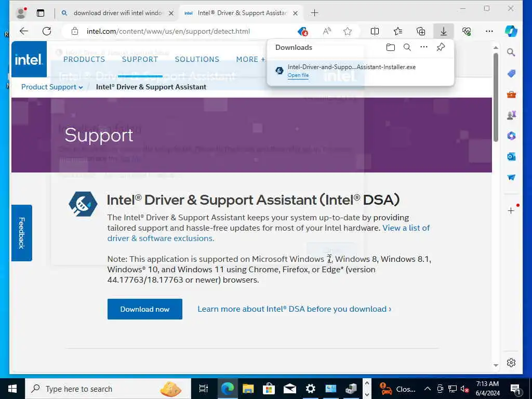Click the scrollbar down arrow

[496, 365]
